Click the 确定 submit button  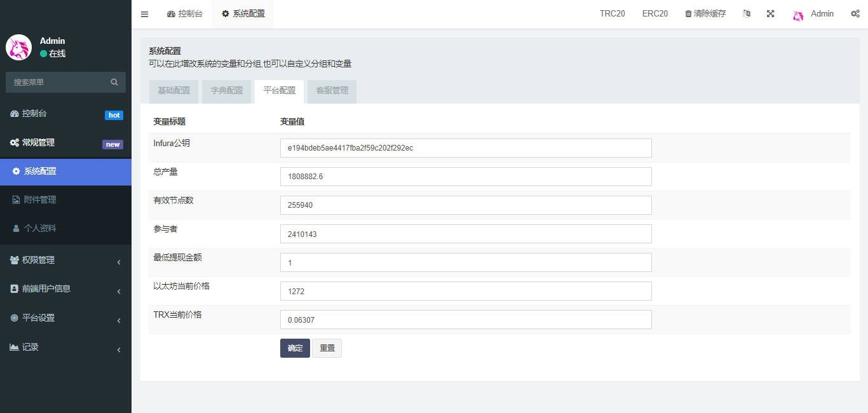(x=295, y=348)
